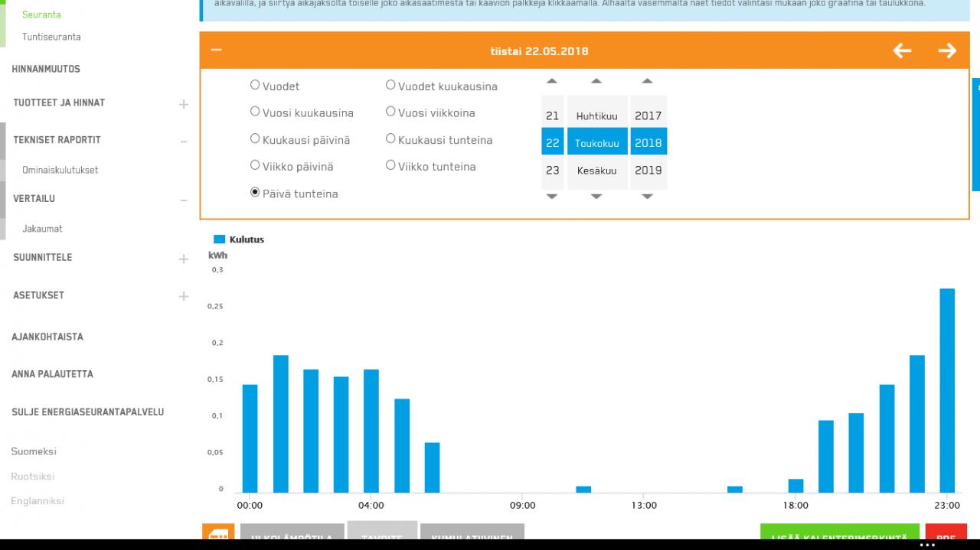Screen dimensions: 980x550
Task: Click the blue Kulutus legend swatch
Action: 220,239
